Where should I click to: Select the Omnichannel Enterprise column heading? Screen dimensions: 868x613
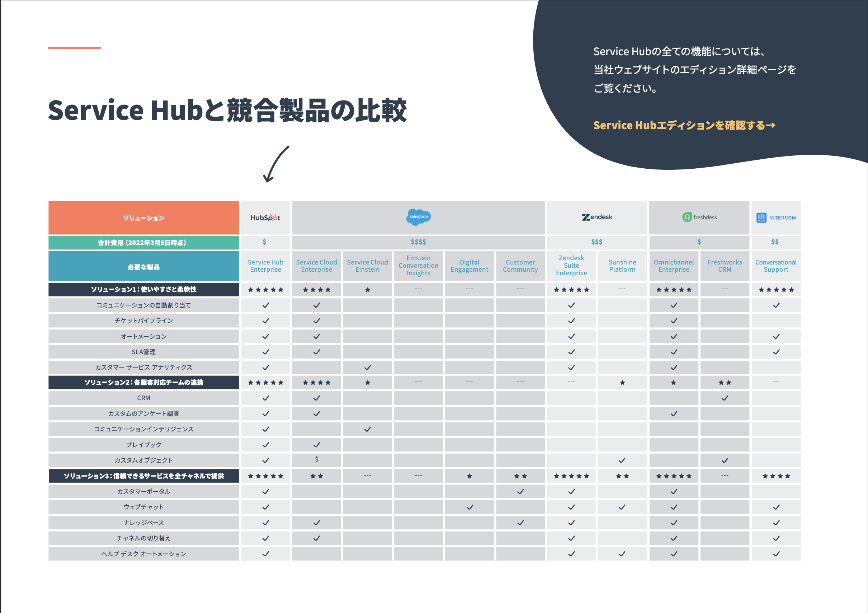[x=674, y=266]
